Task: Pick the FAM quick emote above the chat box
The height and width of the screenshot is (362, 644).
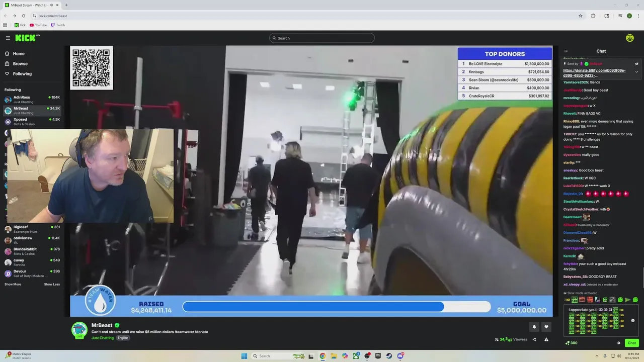Action: 575,300
